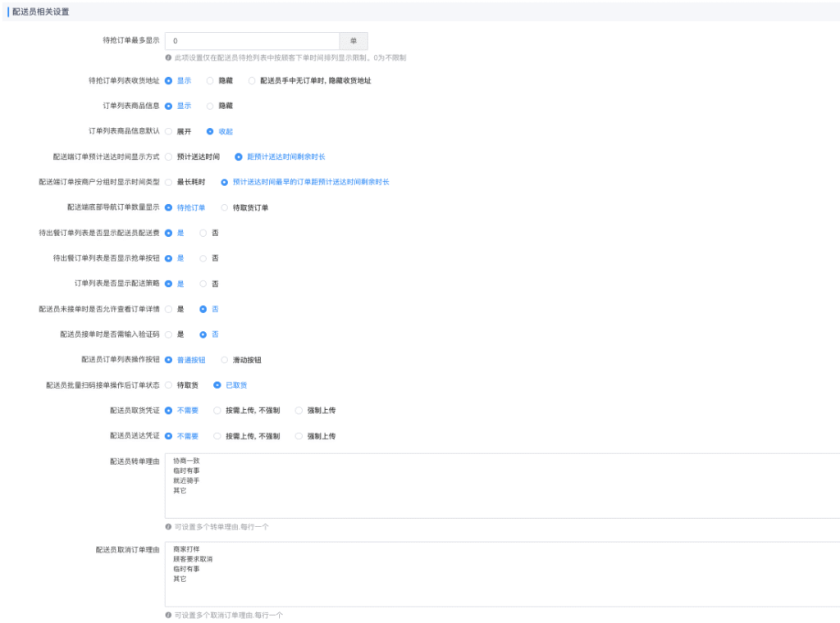
Task: Select 待取货 status after batch scan
Action: coord(169,385)
